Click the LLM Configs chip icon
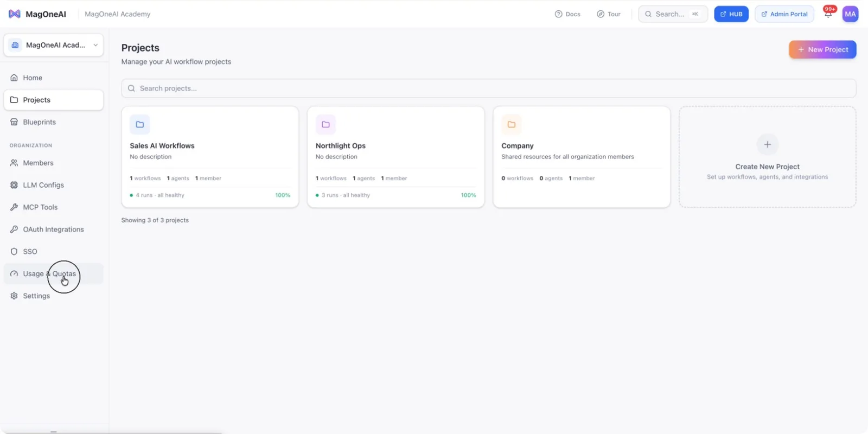Image resolution: width=868 pixels, height=434 pixels. pos(14,185)
